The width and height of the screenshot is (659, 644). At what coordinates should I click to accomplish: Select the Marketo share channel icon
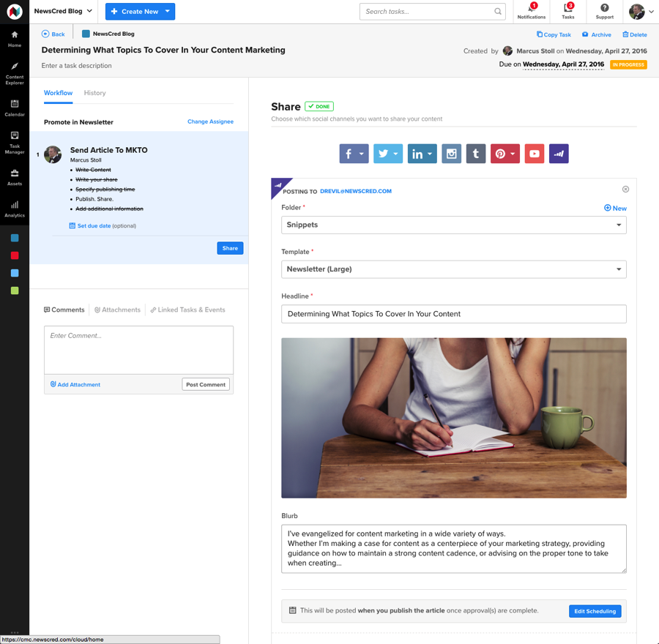pyautogui.click(x=559, y=154)
